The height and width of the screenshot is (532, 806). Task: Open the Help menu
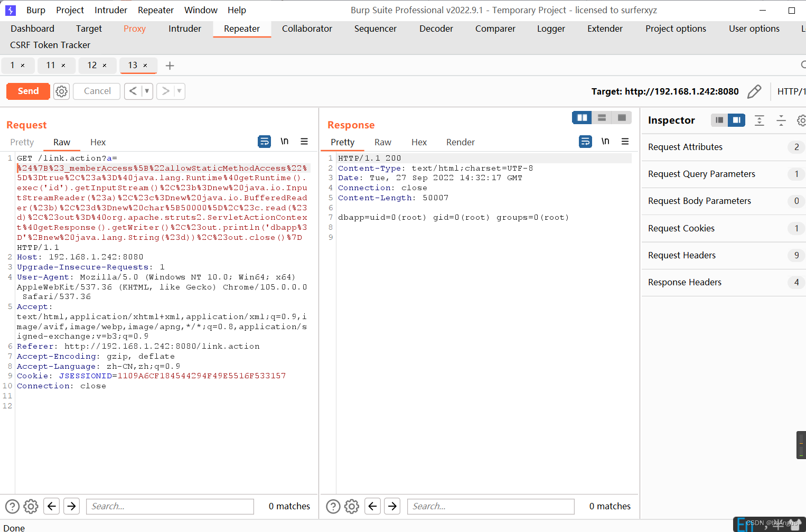point(237,10)
